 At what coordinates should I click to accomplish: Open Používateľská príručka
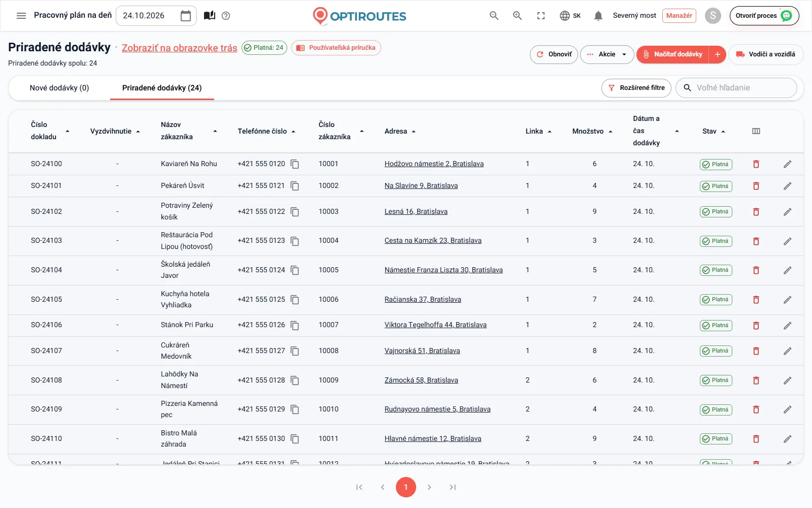(x=336, y=48)
